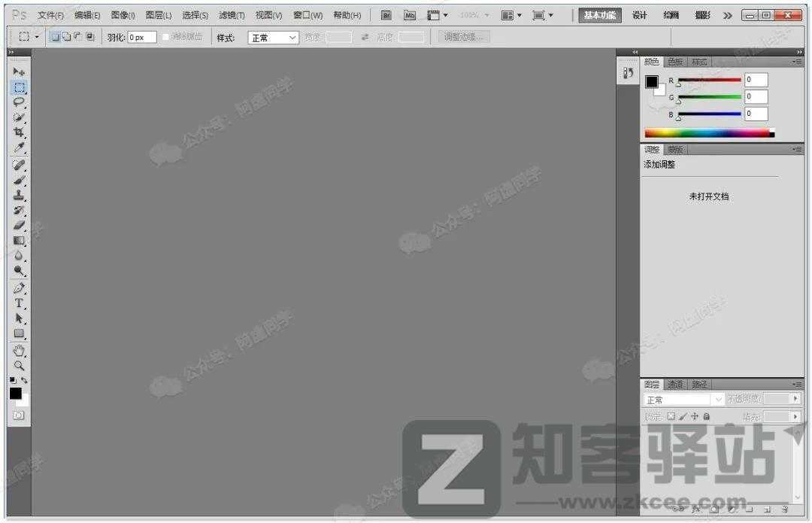812x523 pixels.
Task: Toggle lock position in the Layers panel
Action: point(695,416)
